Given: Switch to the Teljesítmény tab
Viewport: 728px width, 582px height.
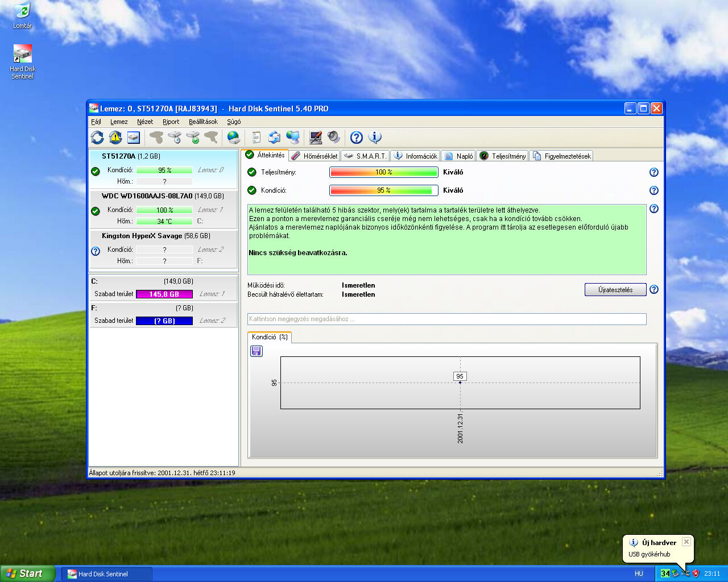Looking at the screenshot, I should (503, 156).
